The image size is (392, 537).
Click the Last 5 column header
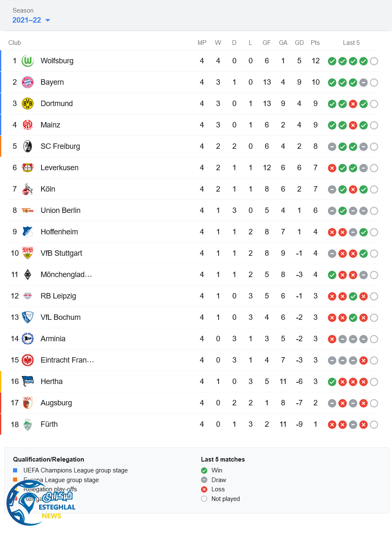point(351,43)
